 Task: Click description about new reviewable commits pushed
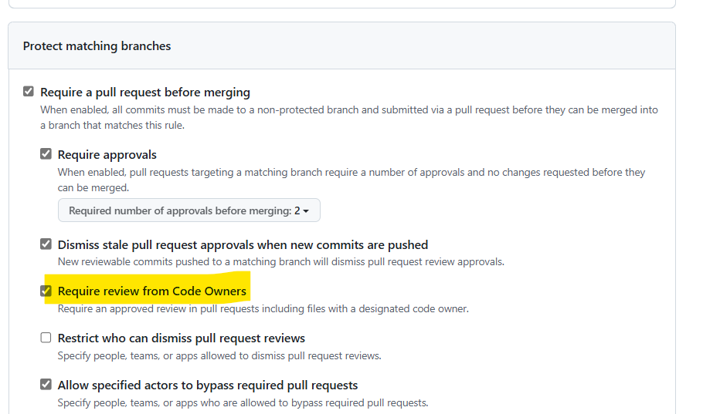pyautogui.click(x=281, y=262)
